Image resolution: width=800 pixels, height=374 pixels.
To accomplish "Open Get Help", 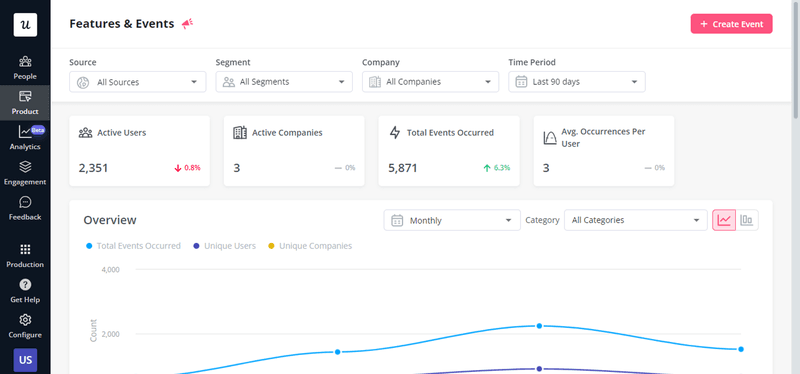I will click(25, 291).
